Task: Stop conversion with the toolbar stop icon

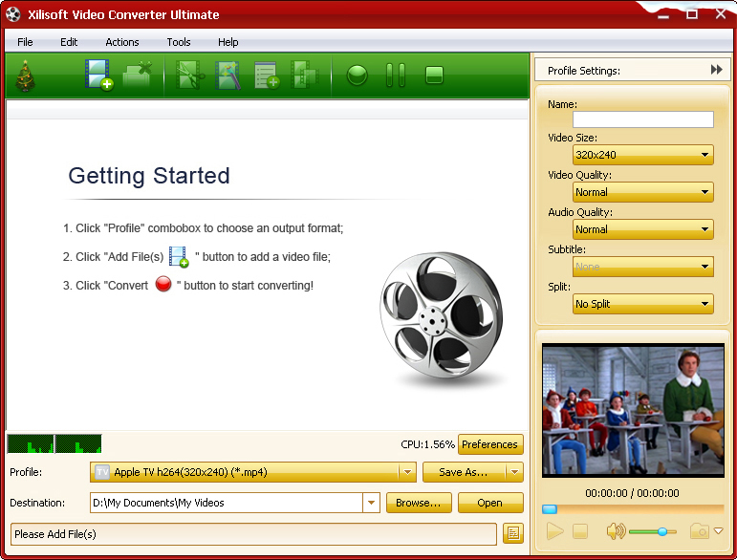Action: click(434, 75)
